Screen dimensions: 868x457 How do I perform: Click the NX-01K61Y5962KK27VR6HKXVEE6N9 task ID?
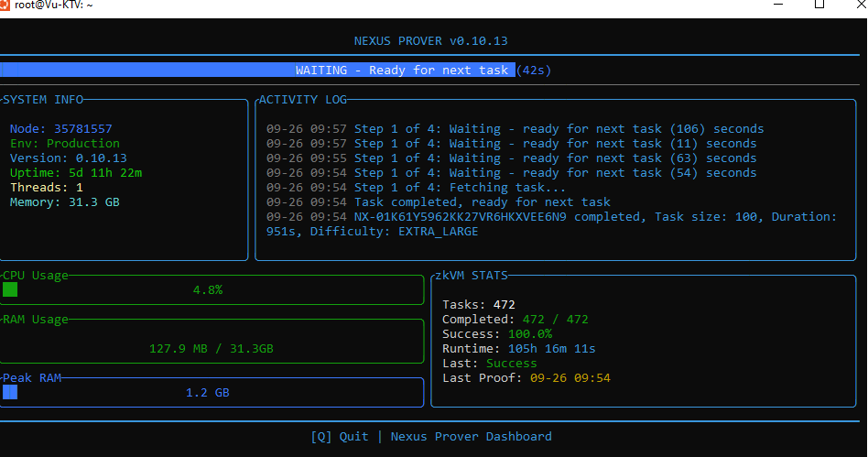click(x=460, y=217)
